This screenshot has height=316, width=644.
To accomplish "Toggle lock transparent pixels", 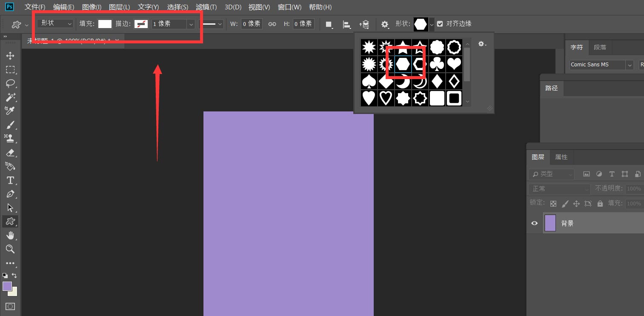I will pos(553,204).
